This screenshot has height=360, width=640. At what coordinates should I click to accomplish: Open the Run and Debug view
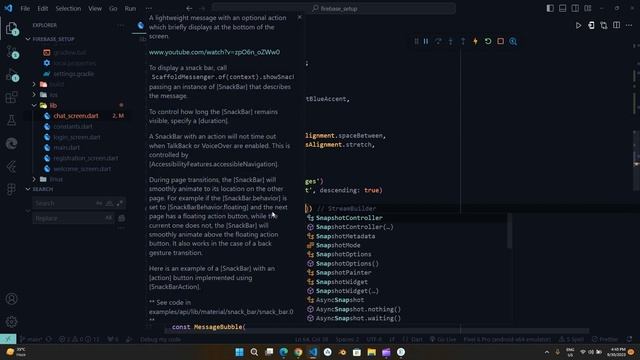click(x=11, y=75)
